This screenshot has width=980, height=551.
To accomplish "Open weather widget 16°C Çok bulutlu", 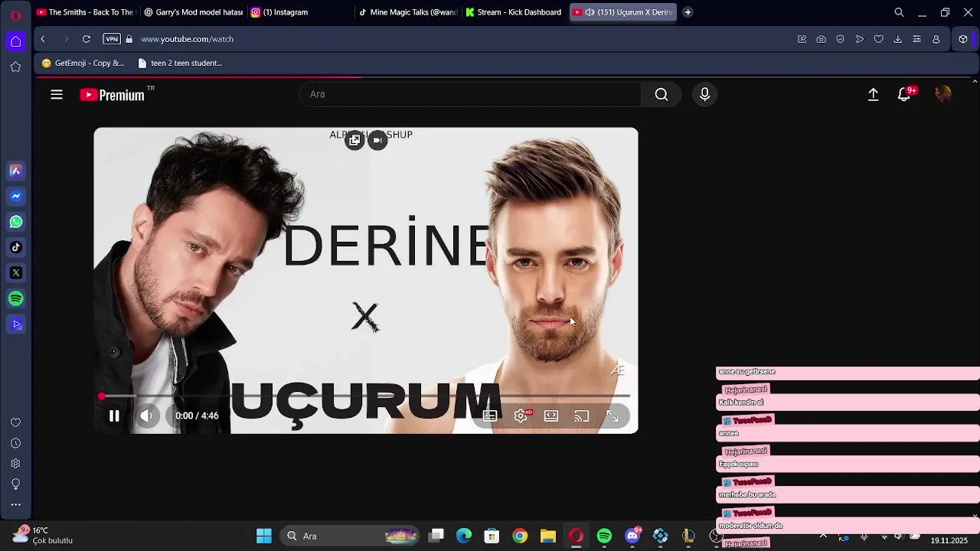I will click(x=43, y=535).
